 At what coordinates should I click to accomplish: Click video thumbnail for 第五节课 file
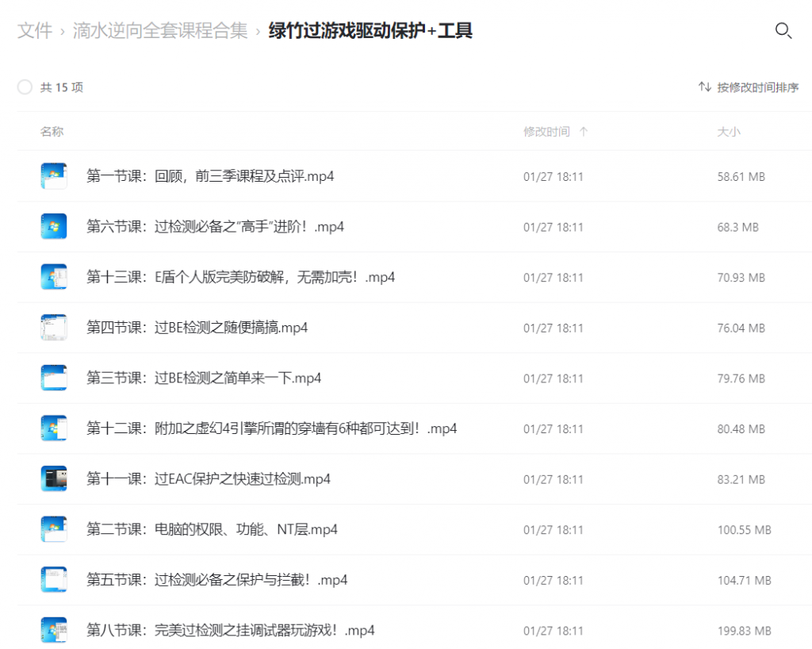click(54, 580)
